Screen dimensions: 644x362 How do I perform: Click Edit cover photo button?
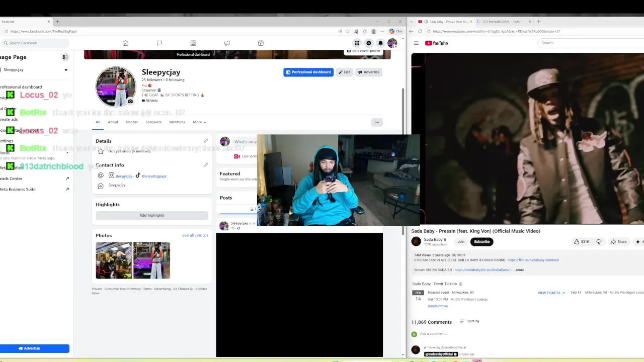point(363,51)
